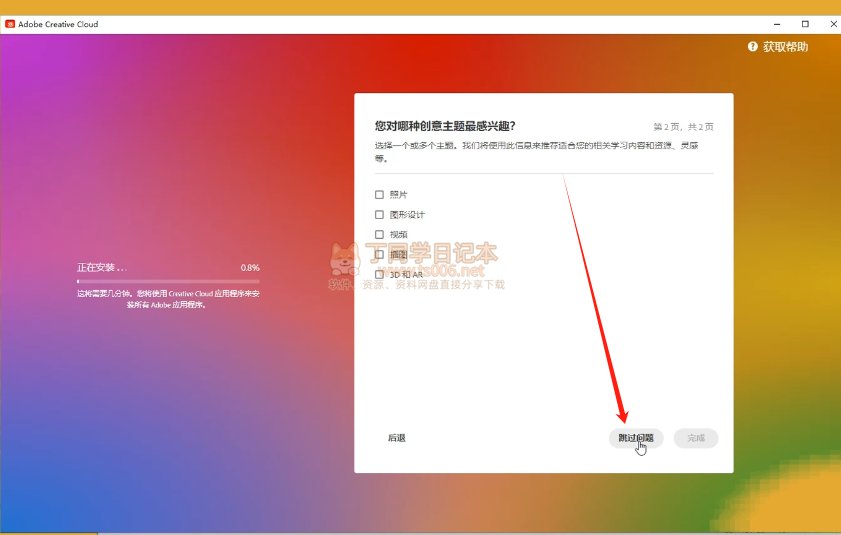Tick the 3D 和 AR checkbox
This screenshot has width=841, height=535.
click(379, 274)
